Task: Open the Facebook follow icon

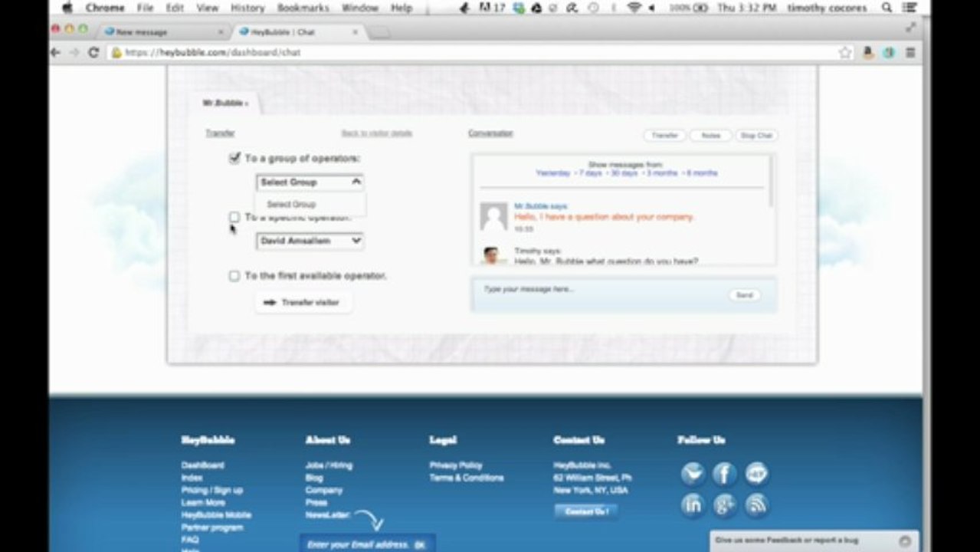Action: point(725,474)
